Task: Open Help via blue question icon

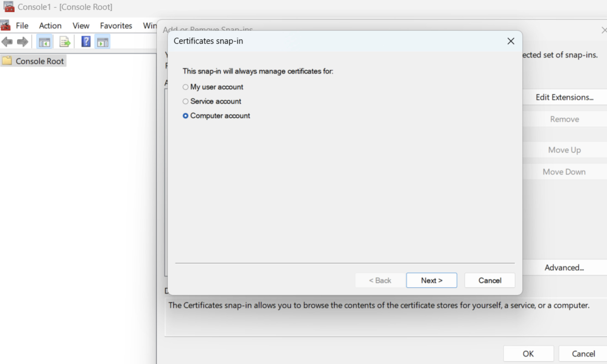Action: click(86, 42)
